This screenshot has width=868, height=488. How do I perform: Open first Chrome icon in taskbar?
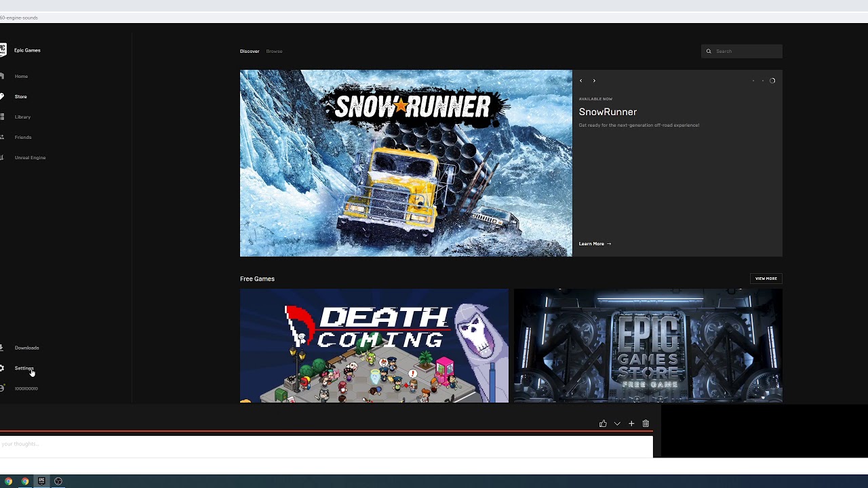tap(8, 481)
